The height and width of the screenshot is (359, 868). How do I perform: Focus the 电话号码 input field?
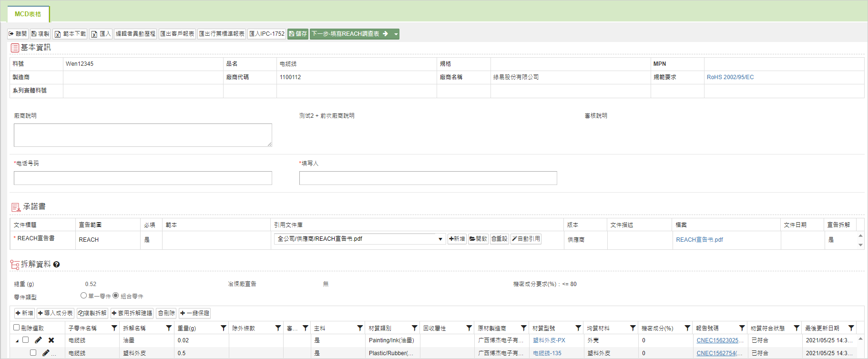[143, 178]
